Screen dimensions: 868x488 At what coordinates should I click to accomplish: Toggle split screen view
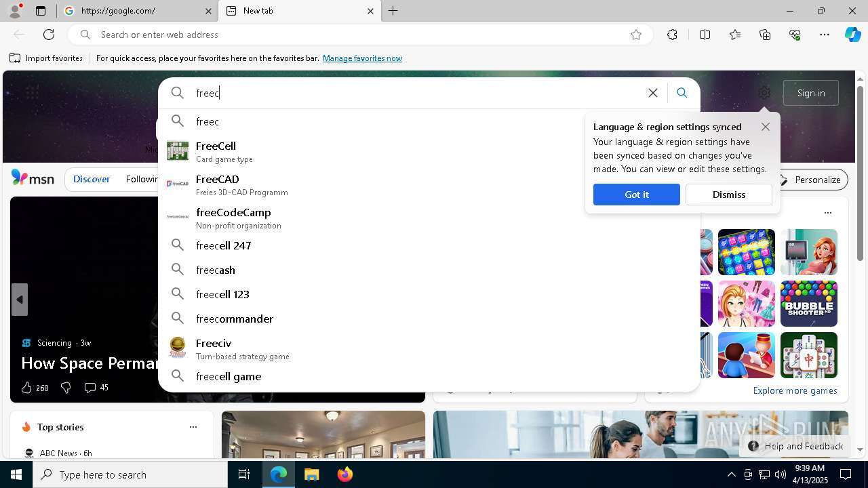tap(705, 35)
